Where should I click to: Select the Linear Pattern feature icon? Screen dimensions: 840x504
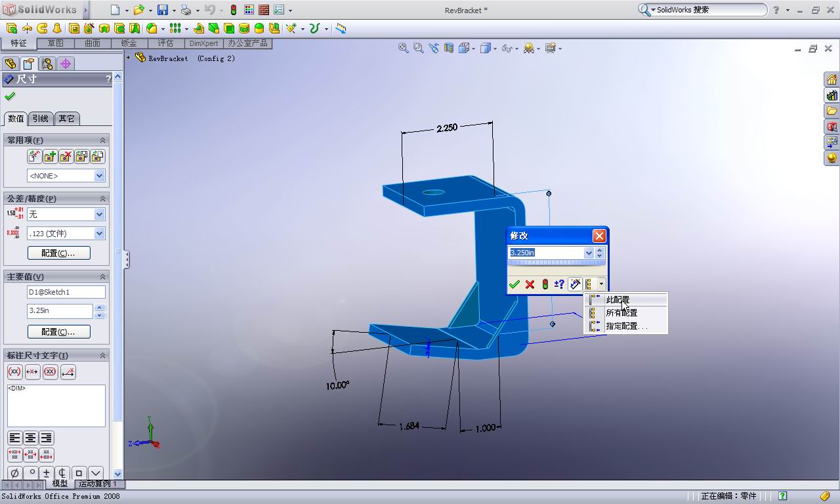coord(175,28)
